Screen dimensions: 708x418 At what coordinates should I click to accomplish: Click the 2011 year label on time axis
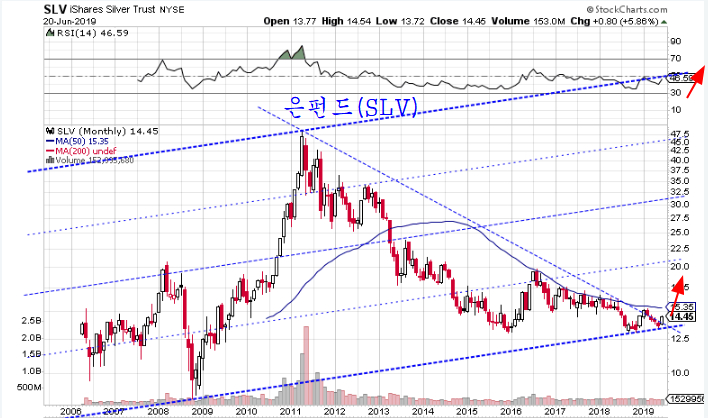(x=290, y=412)
